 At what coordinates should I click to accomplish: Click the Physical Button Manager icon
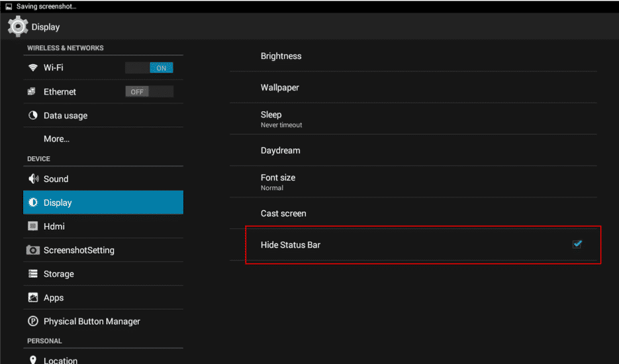[x=32, y=321]
